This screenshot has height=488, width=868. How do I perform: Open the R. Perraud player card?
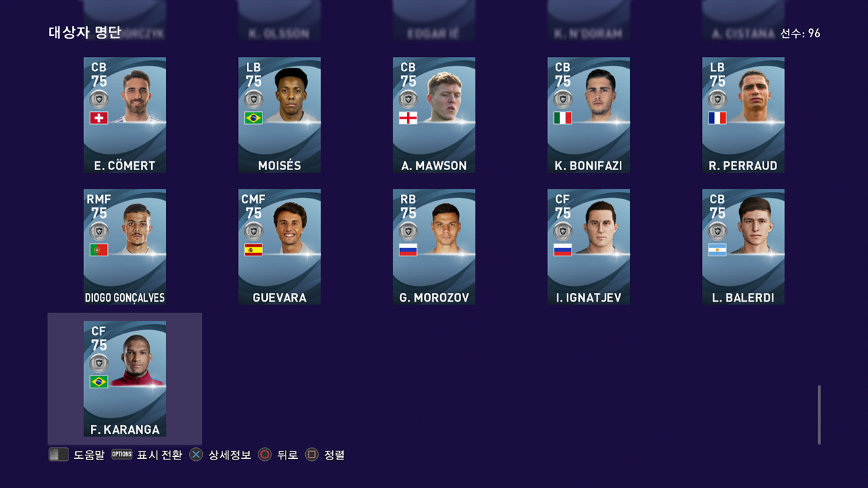coord(743,115)
